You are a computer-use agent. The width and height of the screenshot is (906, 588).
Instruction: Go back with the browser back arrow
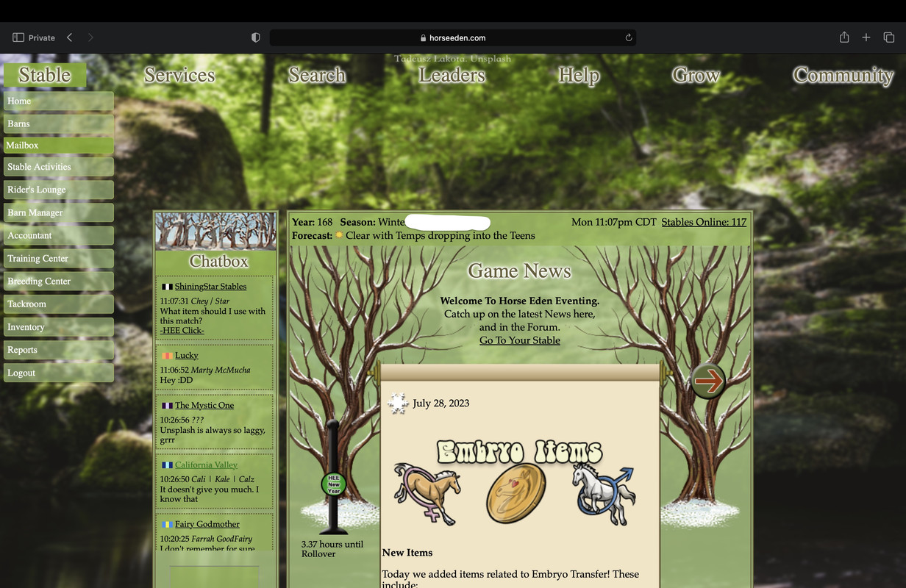click(69, 37)
